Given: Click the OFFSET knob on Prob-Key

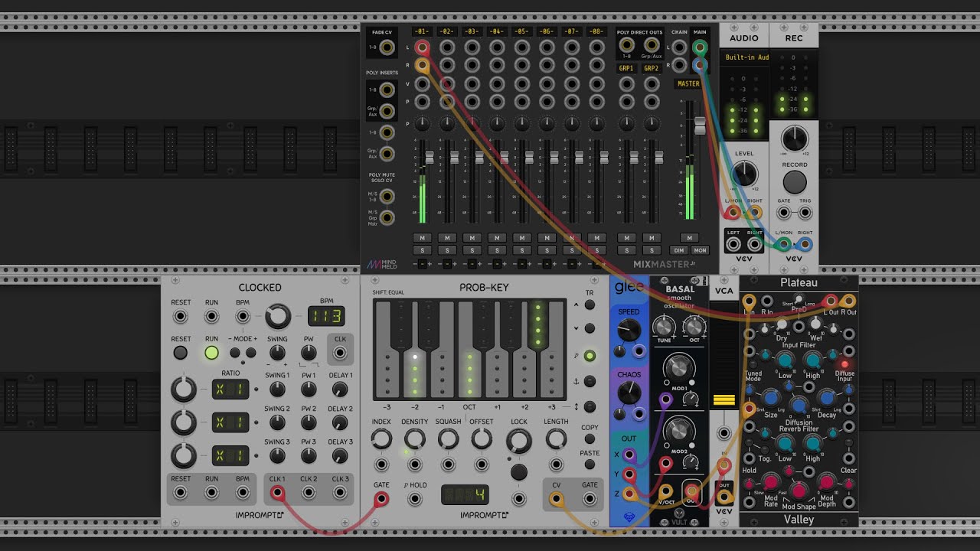Looking at the screenshot, I should [482, 439].
